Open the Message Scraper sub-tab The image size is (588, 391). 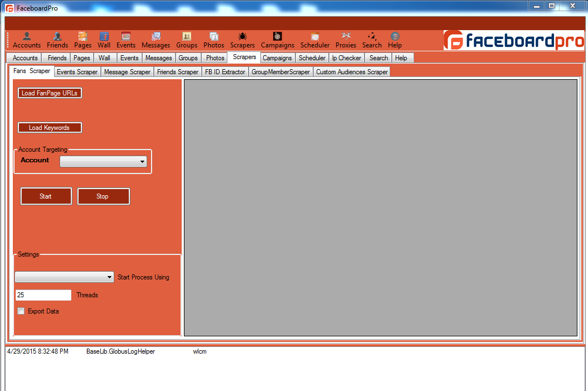click(127, 71)
